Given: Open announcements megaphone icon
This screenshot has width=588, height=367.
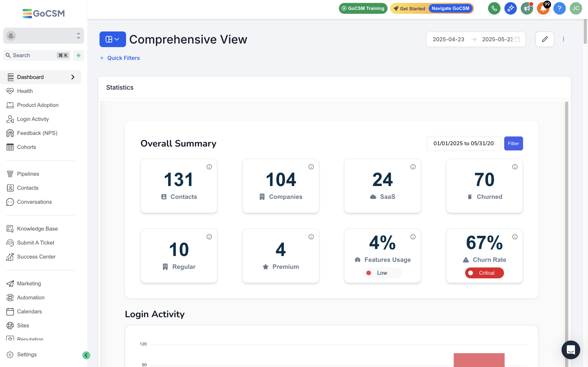Looking at the screenshot, I should coord(527,8).
